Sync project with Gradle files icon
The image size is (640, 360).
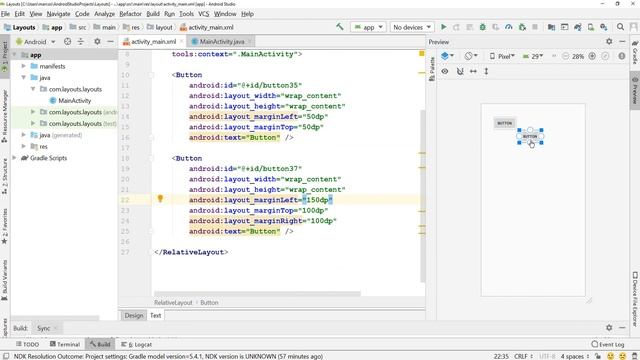pos(578,27)
